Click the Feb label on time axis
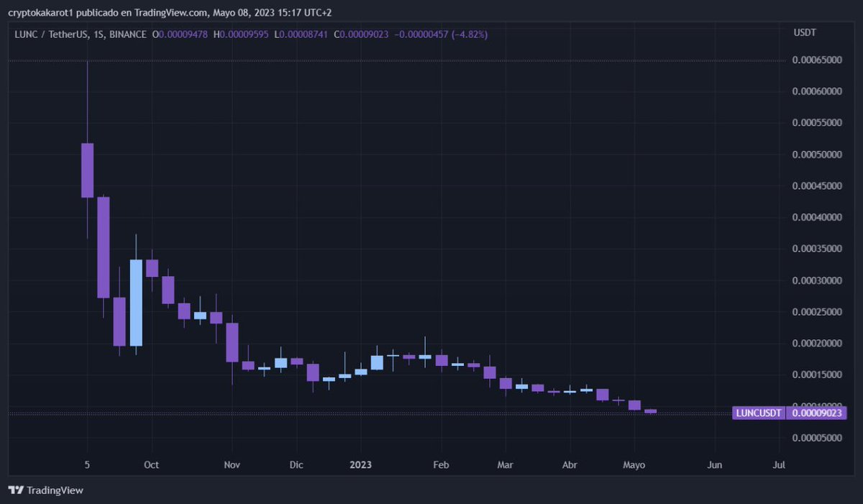The height and width of the screenshot is (504, 863). click(442, 465)
